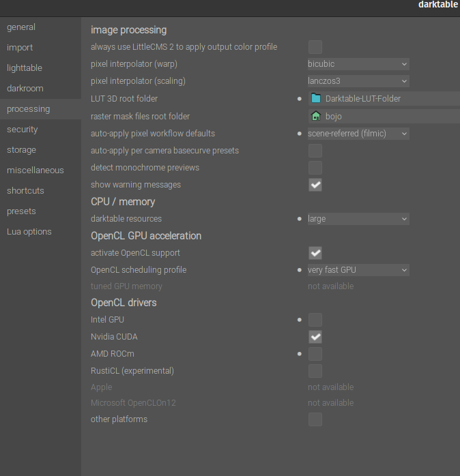Image resolution: width=460 pixels, height=476 pixels.
Task: Switch to the shortcuts preferences tab
Action: [25, 191]
